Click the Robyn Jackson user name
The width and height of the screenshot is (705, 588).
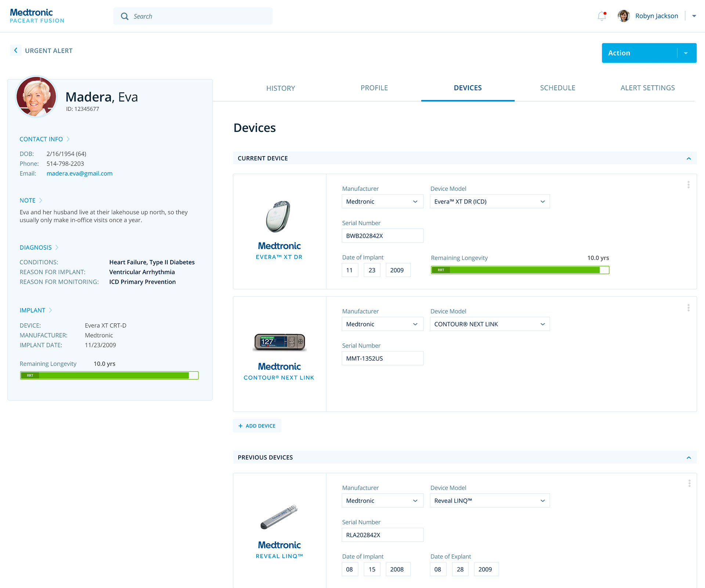tap(657, 16)
